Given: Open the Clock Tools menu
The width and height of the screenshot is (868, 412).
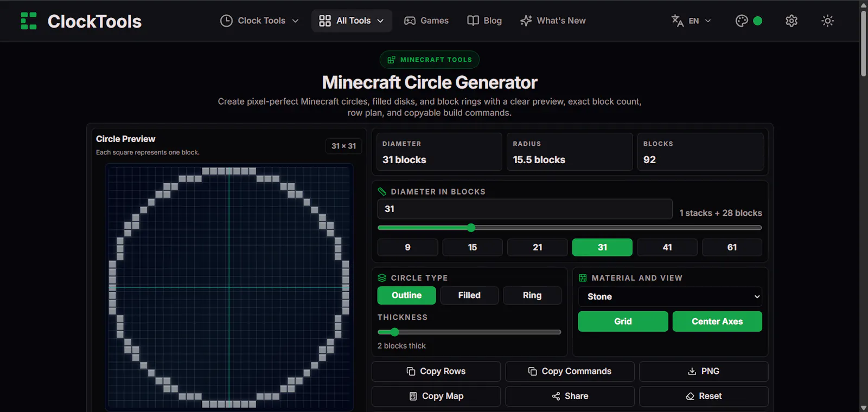Looking at the screenshot, I should [x=259, y=21].
